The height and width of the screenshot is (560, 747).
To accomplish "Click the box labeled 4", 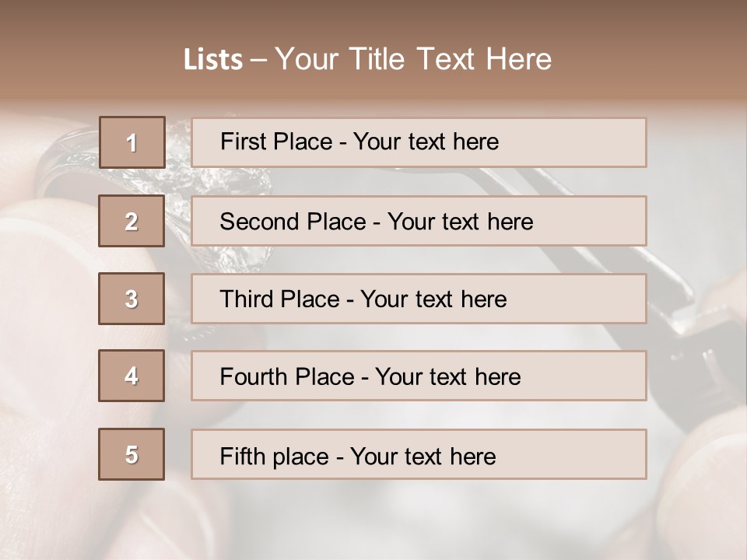I will [x=132, y=376].
